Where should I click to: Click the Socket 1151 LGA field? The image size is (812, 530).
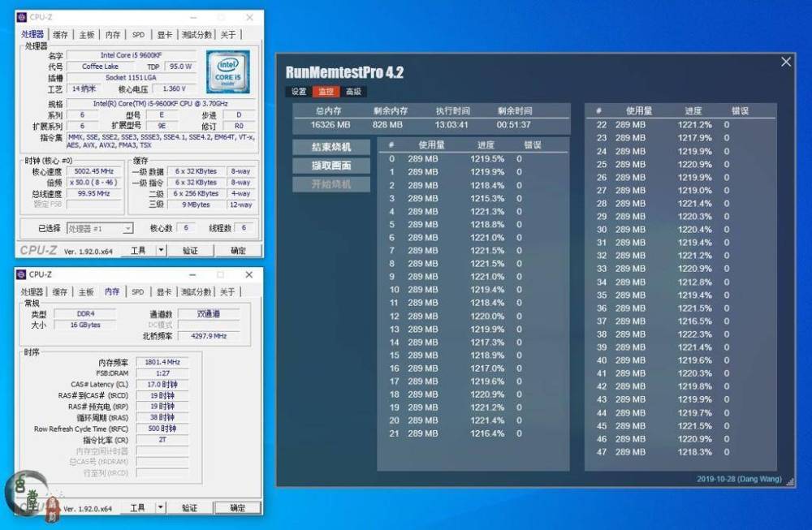[131, 78]
